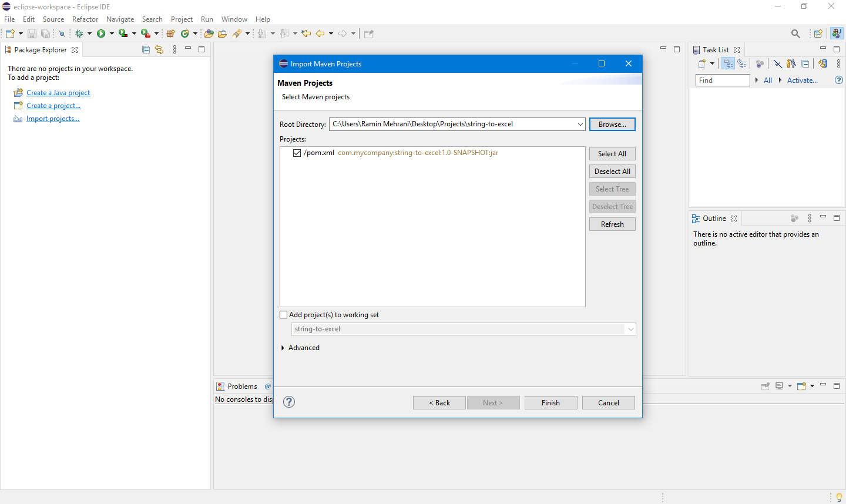846x504 pixels.
Task: Click the Back navigation arrow icon
Action: 320,33
